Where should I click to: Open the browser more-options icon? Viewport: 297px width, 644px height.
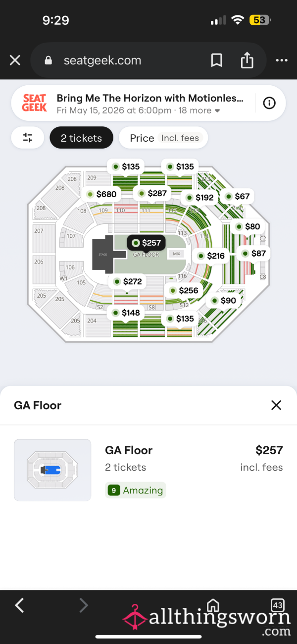[281, 60]
